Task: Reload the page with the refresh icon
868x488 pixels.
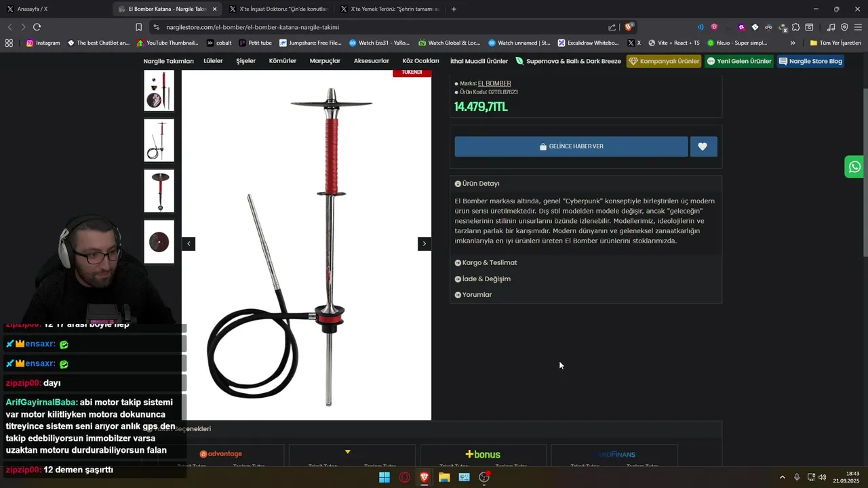Action: click(x=37, y=27)
